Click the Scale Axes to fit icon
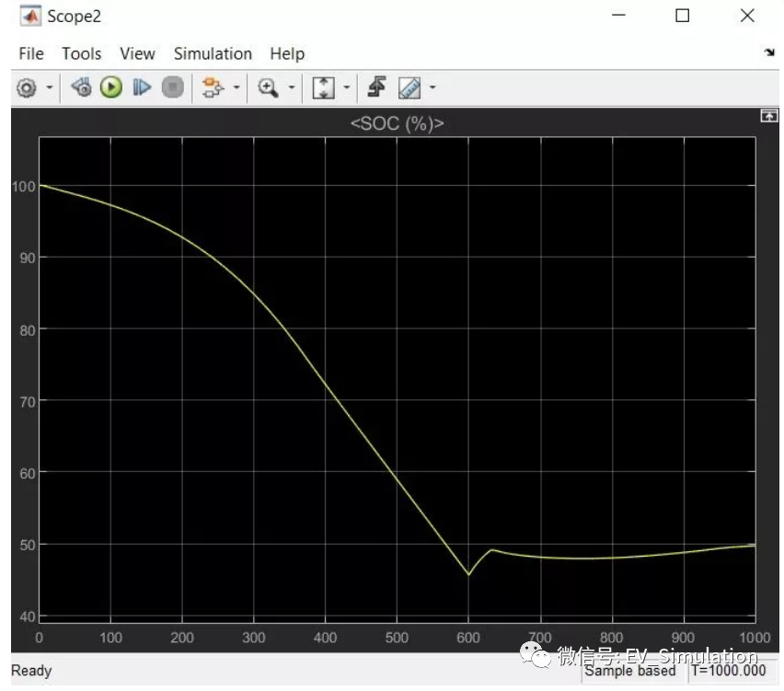 [x=324, y=87]
